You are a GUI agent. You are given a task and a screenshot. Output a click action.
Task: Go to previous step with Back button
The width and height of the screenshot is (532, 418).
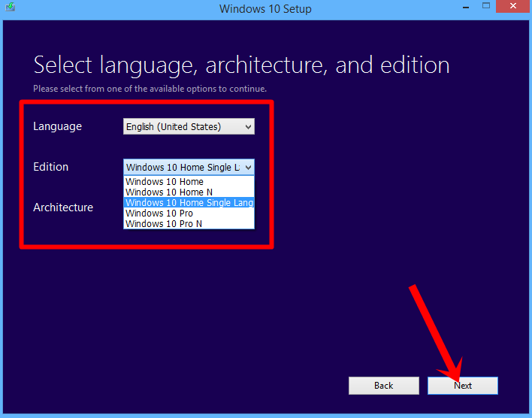pos(384,386)
